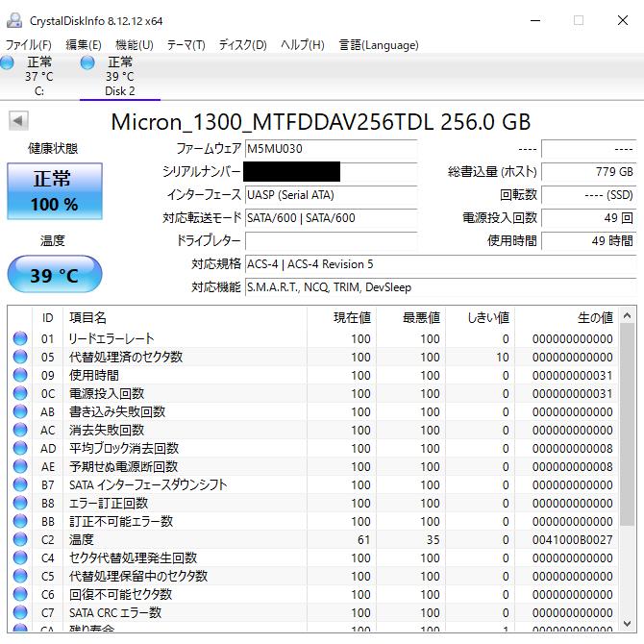This screenshot has height=644, width=644.
Task: Select the Disk 2 status icon
Action: coord(88,63)
